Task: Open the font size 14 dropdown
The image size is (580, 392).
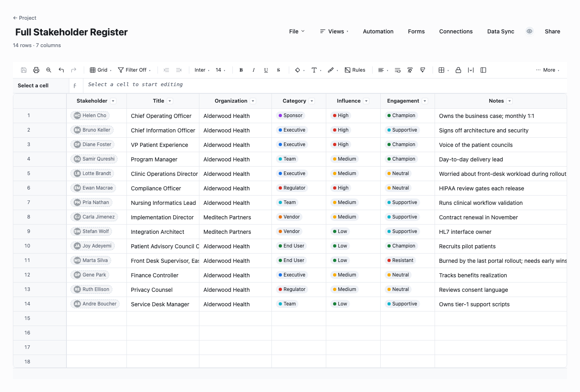Action: click(x=220, y=70)
